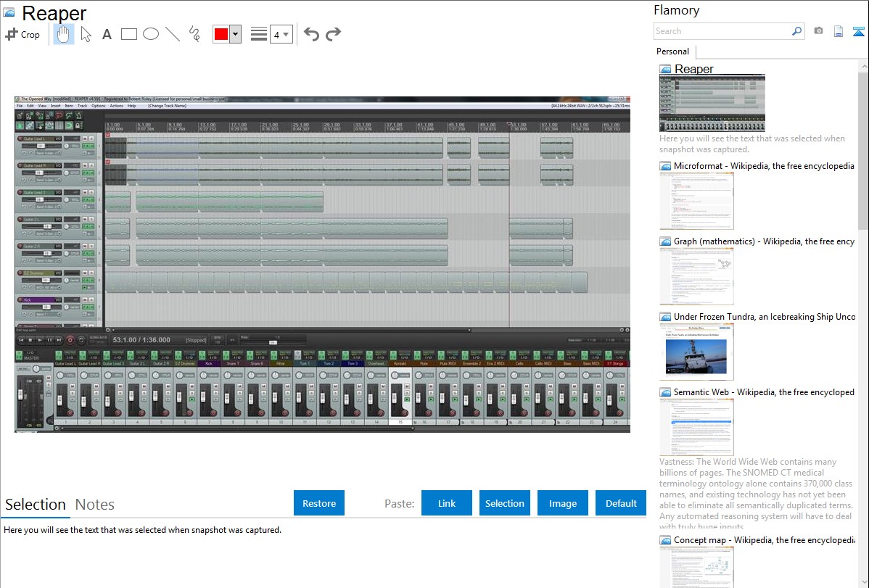
Task: Open the Reaper snapshot thumbnail in the sidebar
Action: coord(712,104)
